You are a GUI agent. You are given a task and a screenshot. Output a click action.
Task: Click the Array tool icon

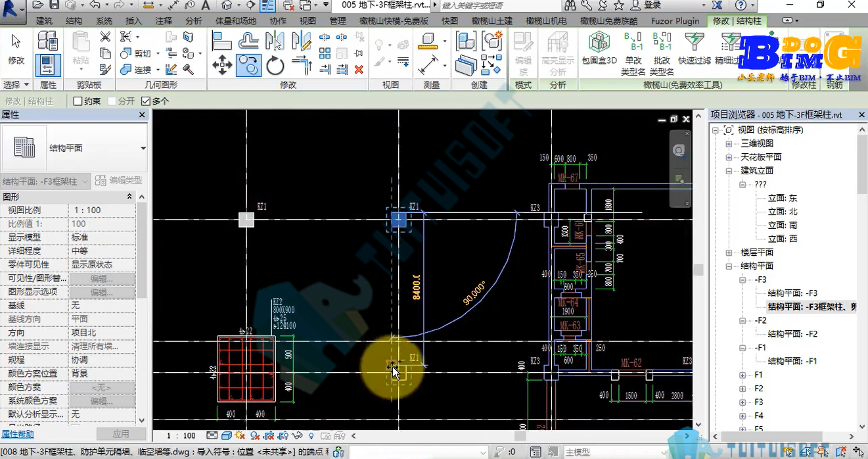pos(325,53)
